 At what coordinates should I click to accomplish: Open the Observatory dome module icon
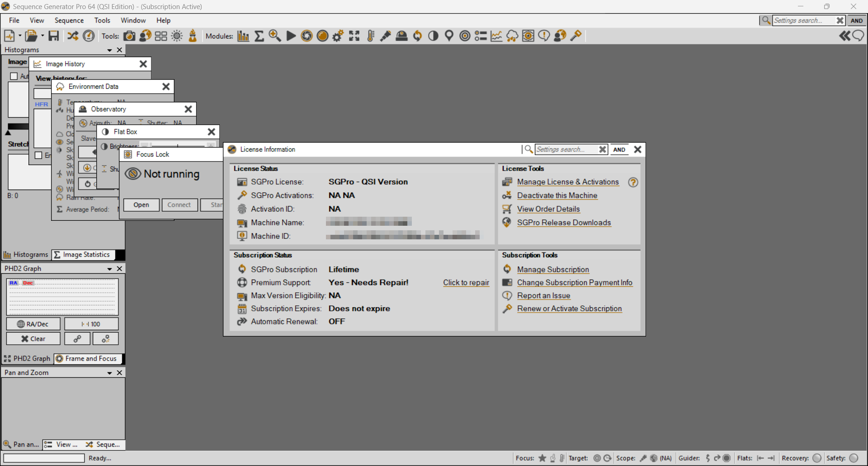pos(401,36)
